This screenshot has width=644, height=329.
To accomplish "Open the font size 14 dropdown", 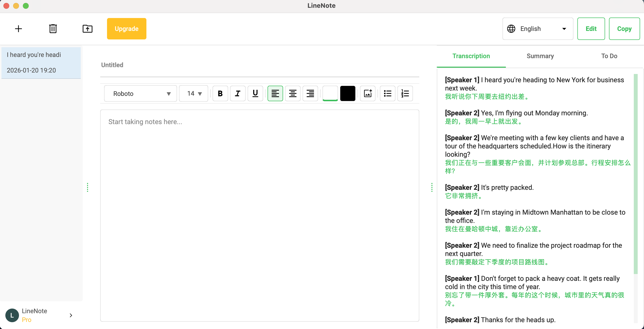I will [193, 93].
